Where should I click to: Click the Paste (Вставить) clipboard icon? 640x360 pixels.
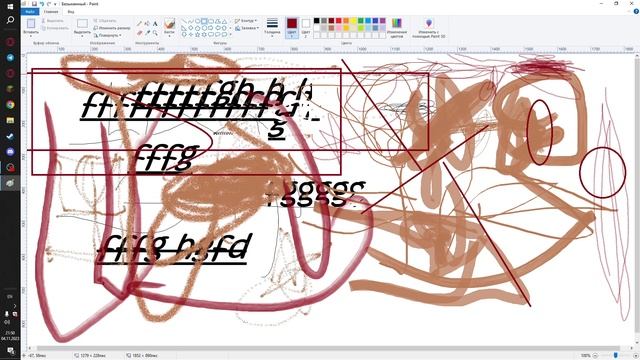click(31, 23)
